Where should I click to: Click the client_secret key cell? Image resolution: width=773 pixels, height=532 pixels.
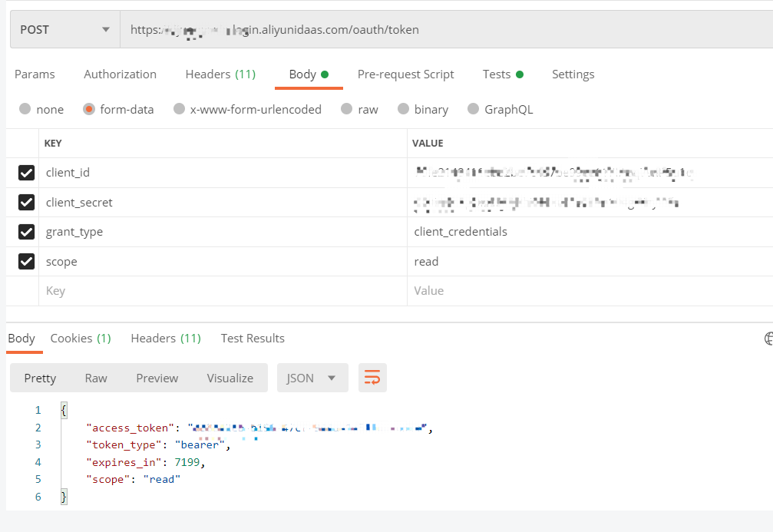[x=223, y=202]
